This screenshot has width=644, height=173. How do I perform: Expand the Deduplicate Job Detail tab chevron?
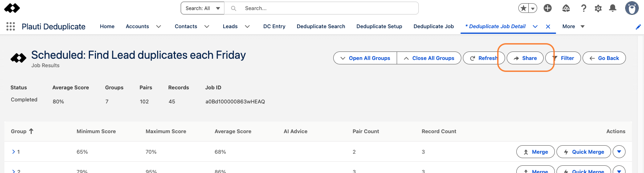click(x=535, y=27)
